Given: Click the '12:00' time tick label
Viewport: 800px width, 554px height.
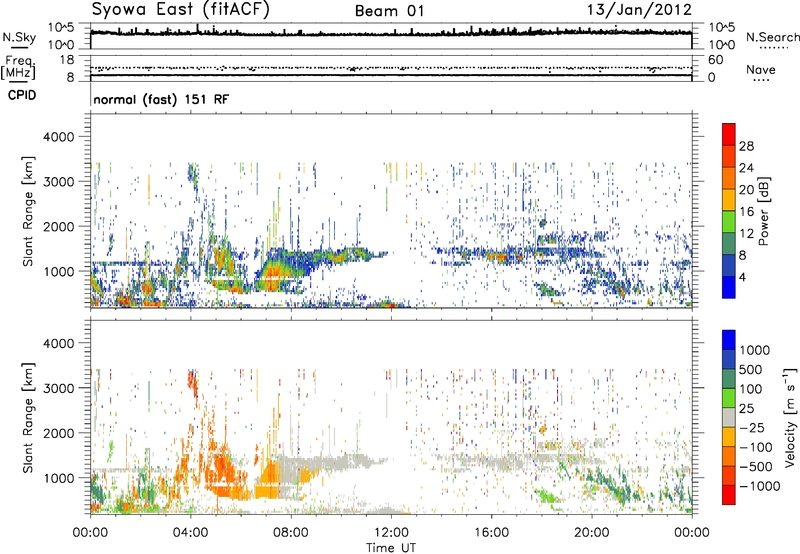Looking at the screenshot, I should tap(391, 533).
